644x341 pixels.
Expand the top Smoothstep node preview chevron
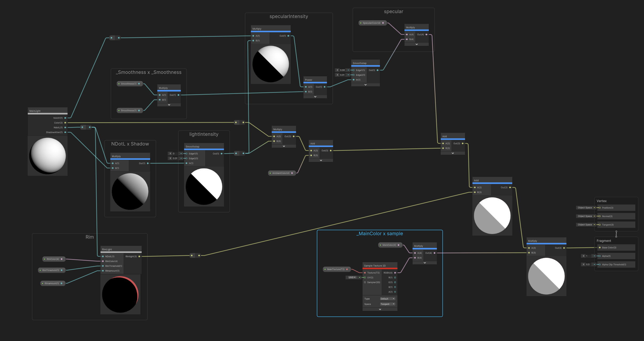[365, 85]
